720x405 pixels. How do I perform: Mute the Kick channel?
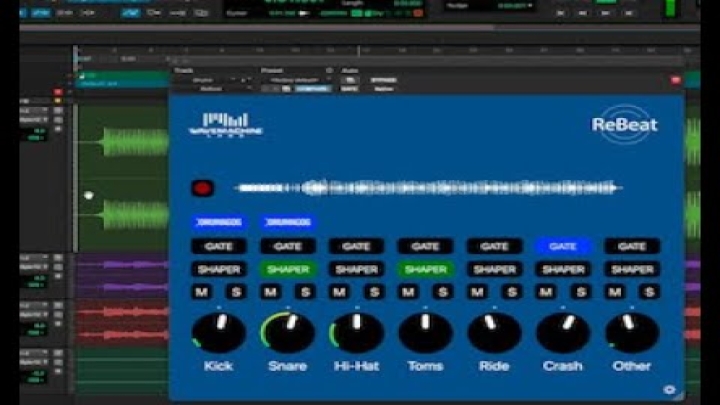(x=202, y=292)
